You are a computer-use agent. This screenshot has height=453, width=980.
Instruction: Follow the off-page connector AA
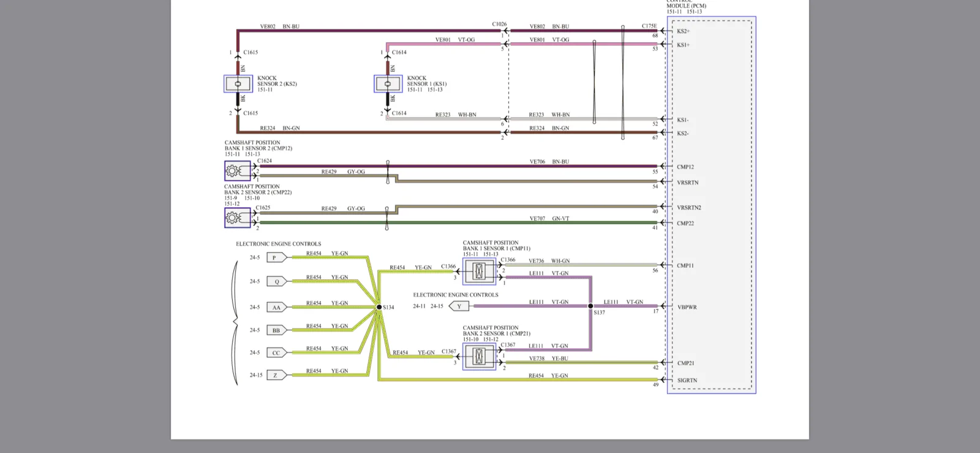pos(277,307)
